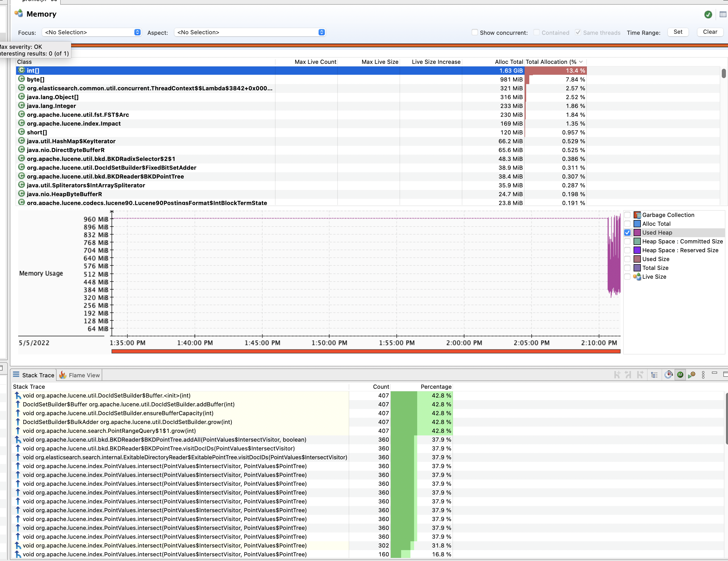The width and height of the screenshot is (728, 561).
Task: Click the class icon next to byte[]
Action: [x=21, y=79]
